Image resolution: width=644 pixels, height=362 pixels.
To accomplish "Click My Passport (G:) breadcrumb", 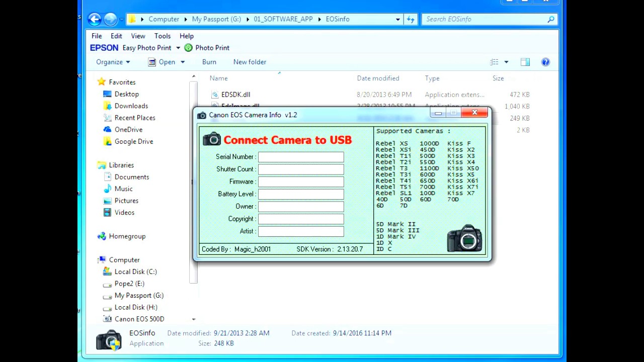I will click(216, 19).
